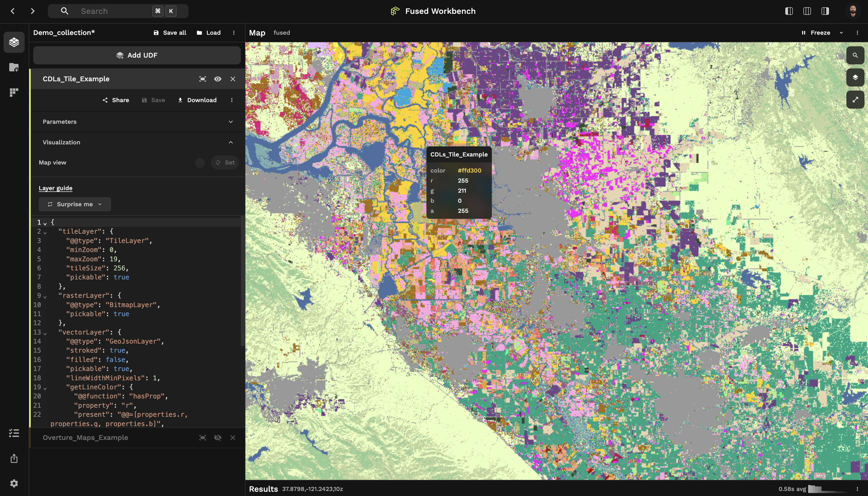Fold the rasterLayer block on line 9

pyautogui.click(x=45, y=297)
